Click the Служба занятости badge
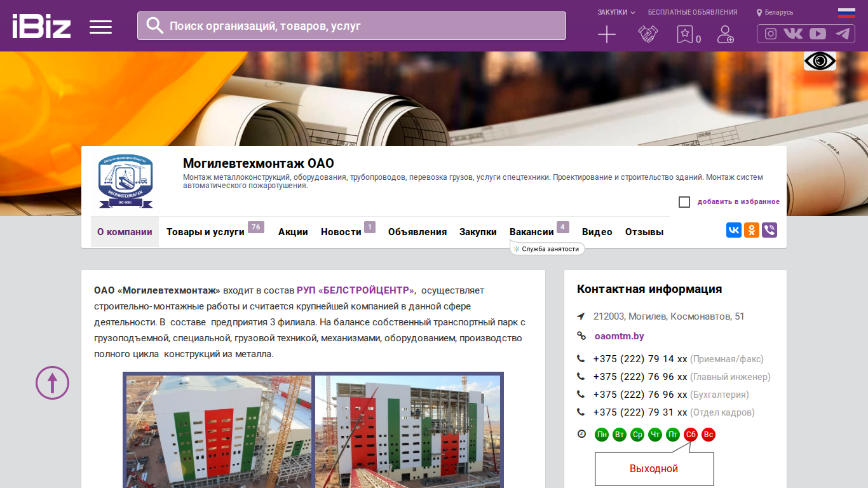Image resolution: width=868 pixels, height=488 pixels. 547,249
